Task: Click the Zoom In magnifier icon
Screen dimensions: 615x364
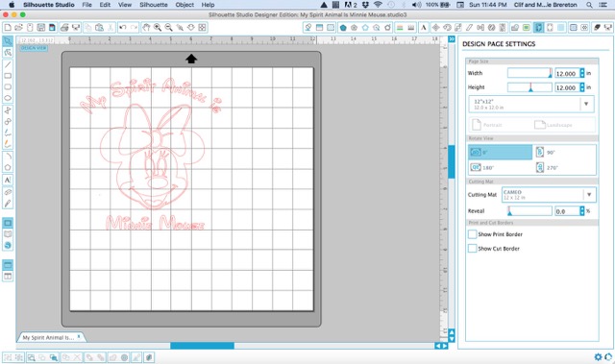Action: (x=158, y=27)
